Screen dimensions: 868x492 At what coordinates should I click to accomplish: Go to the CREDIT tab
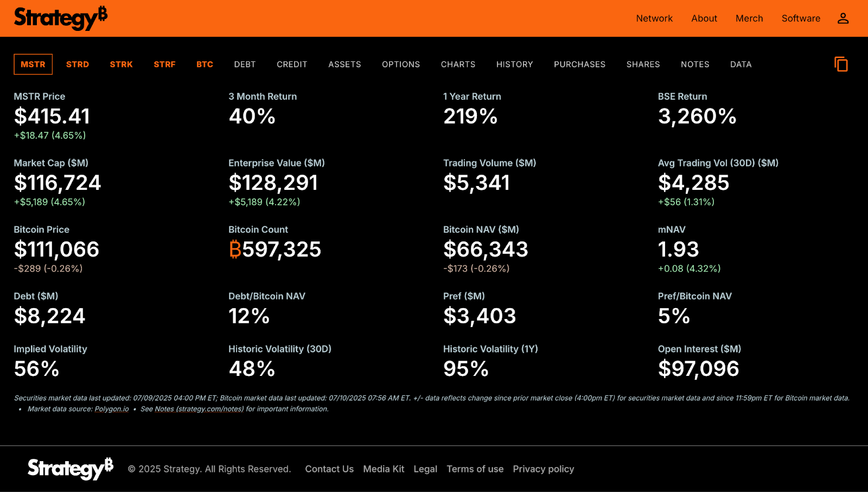292,64
